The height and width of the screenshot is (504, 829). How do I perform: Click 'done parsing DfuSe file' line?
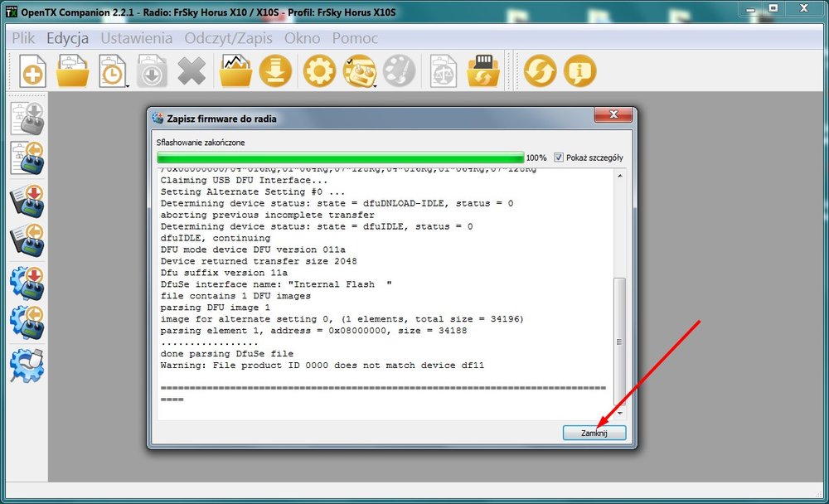pos(227,354)
